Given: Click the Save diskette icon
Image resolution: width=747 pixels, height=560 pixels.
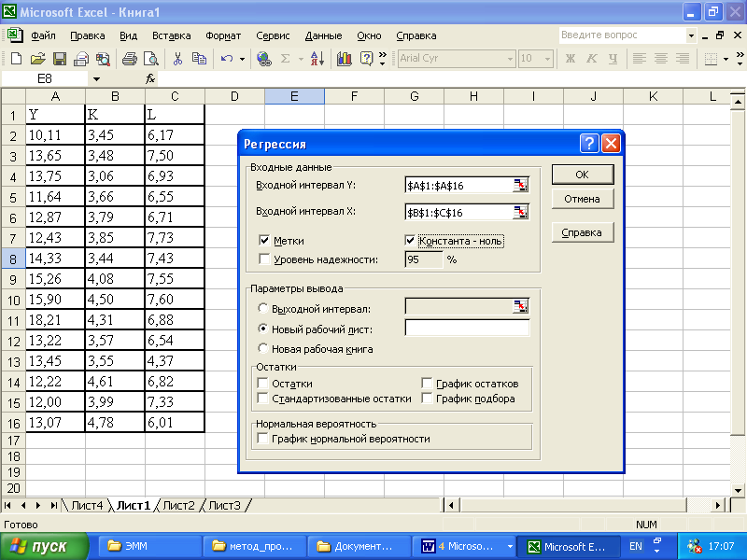Looking at the screenshot, I should coord(60,59).
